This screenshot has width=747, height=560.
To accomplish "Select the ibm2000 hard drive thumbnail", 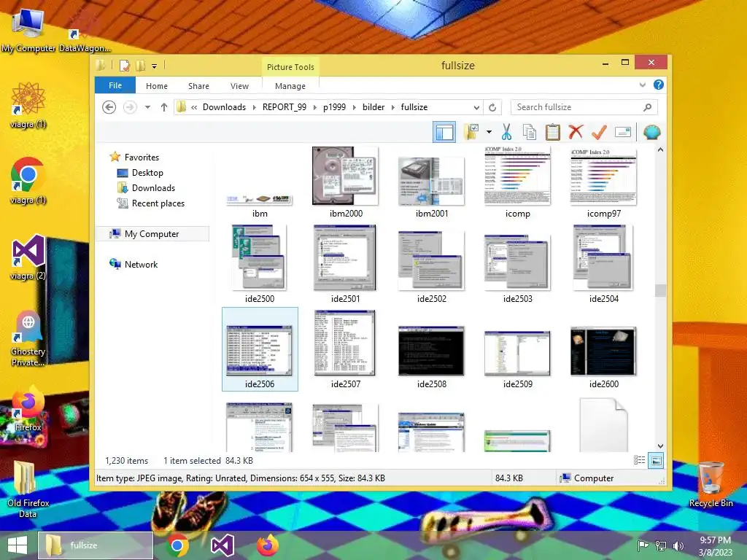I will (x=346, y=176).
